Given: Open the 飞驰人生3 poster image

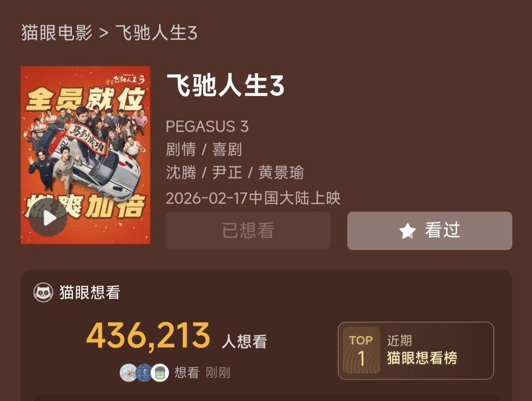Looking at the screenshot, I should (86, 155).
